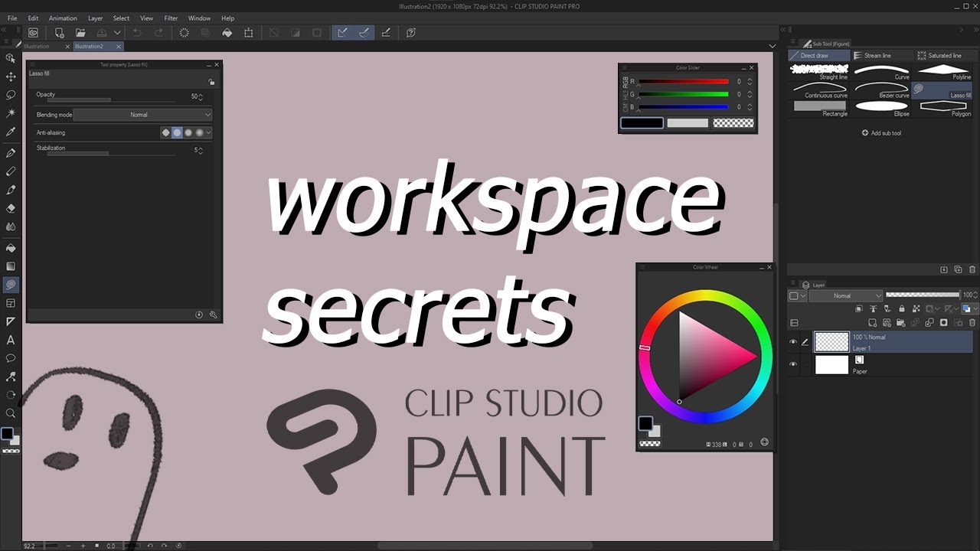Toggle visibility of Paper layer
Image resolution: width=980 pixels, height=551 pixels.
coord(793,364)
